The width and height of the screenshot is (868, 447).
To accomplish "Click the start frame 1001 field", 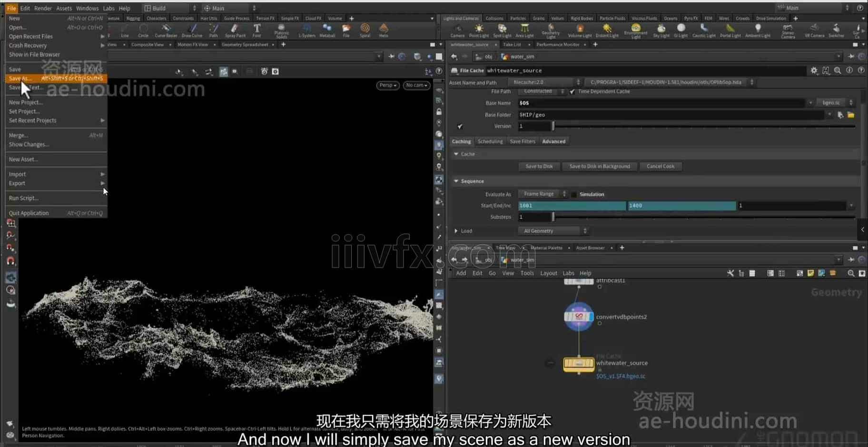I will (x=572, y=205).
